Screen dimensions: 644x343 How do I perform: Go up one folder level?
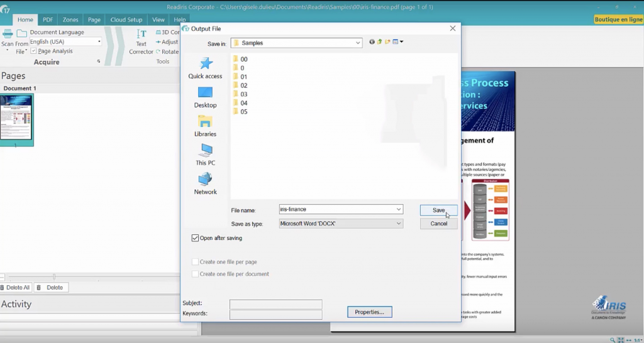coord(379,42)
